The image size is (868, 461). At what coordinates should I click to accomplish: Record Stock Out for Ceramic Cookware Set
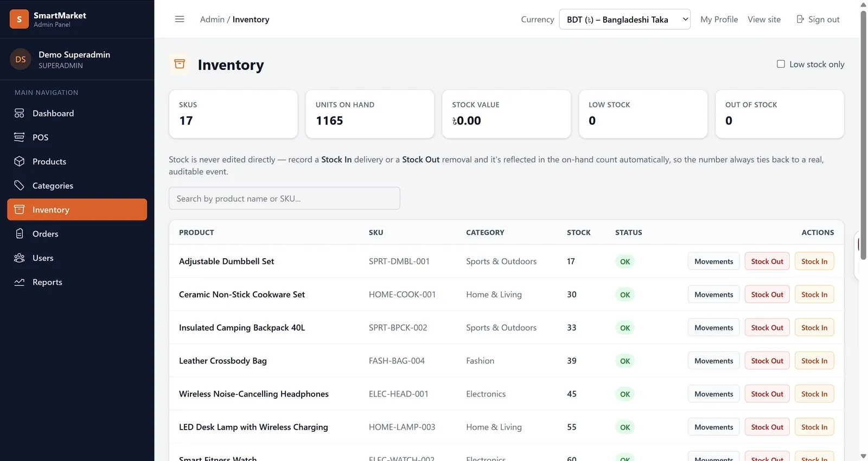pos(767,294)
